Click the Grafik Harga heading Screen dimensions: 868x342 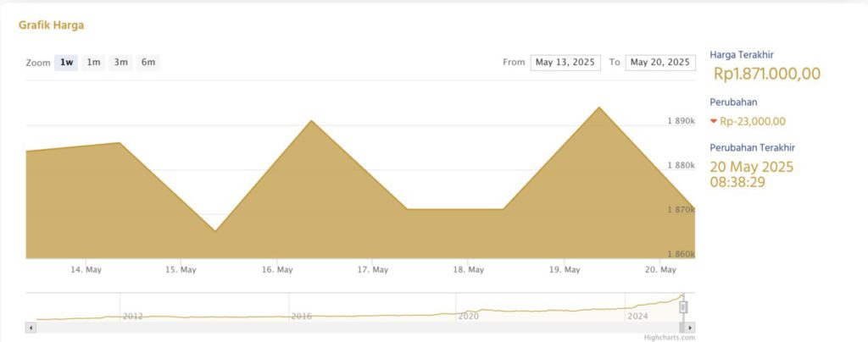[51, 25]
